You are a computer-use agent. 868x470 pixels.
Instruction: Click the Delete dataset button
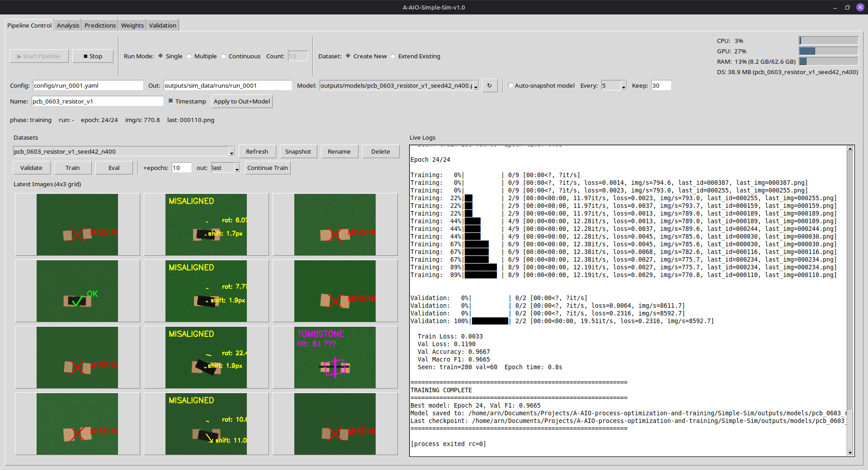click(x=381, y=151)
